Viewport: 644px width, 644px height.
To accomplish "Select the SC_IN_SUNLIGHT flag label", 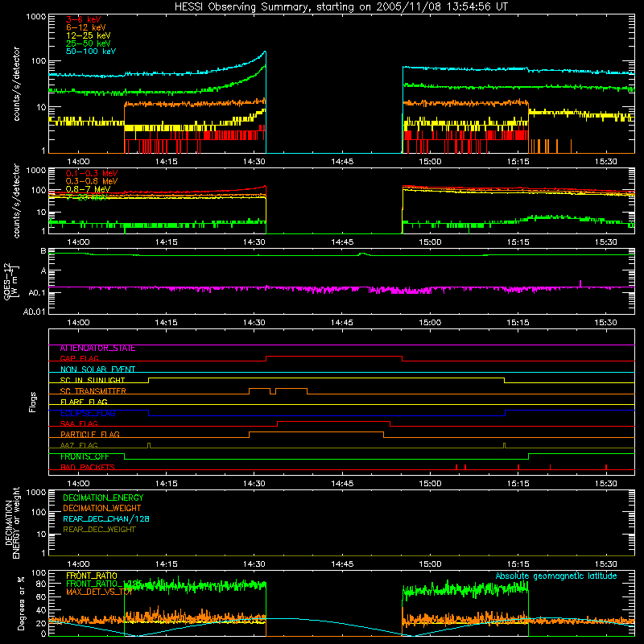I will point(93,380).
